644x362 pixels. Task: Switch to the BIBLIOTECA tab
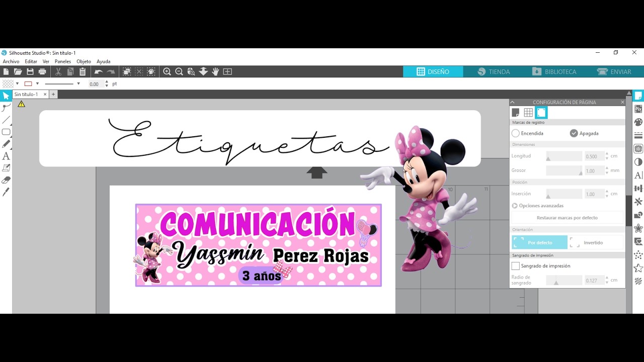554,72
